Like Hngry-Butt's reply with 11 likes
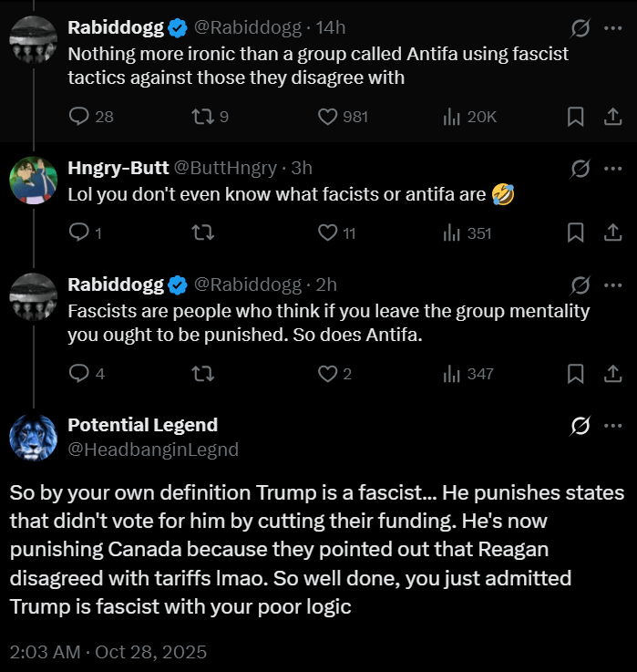This screenshot has width=637, height=672. coord(327,233)
